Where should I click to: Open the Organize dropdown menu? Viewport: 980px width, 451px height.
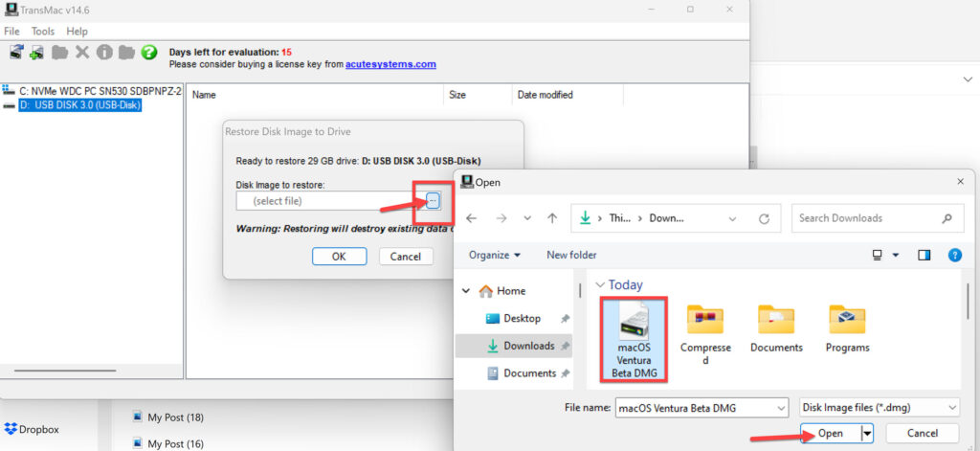coord(495,256)
